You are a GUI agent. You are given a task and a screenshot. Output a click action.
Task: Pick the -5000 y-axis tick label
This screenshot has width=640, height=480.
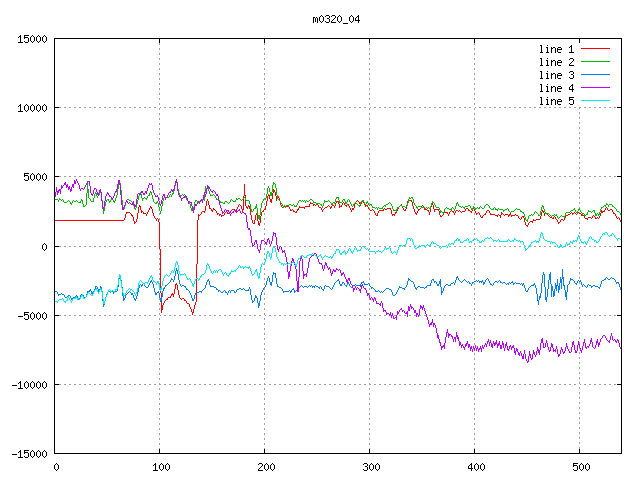click(31, 315)
